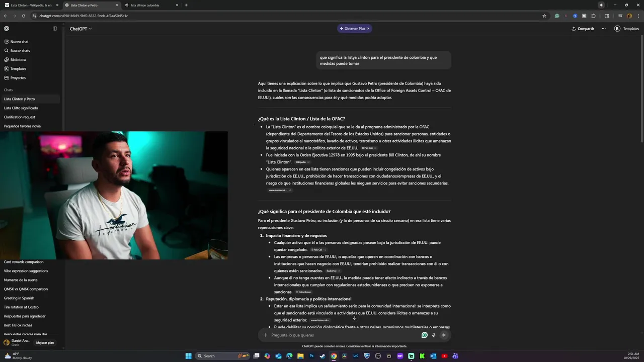Collapse the sidebar with the panel icon
This screenshot has width=644, height=362.
55,29
